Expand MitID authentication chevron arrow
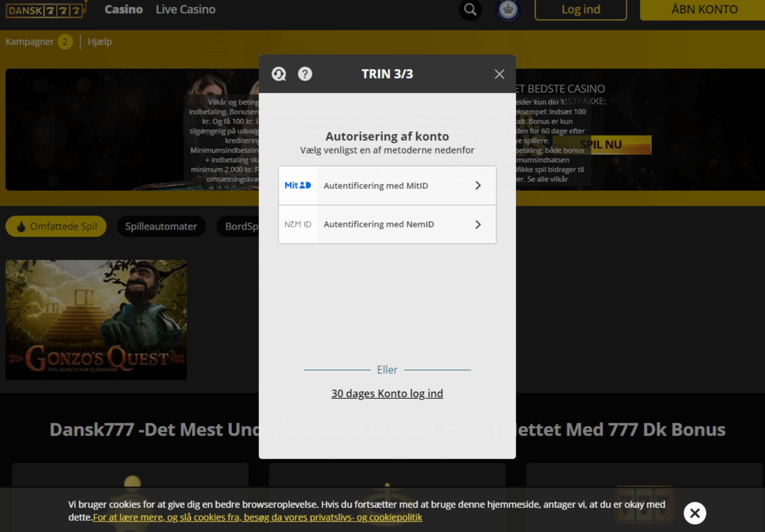This screenshot has height=532, width=765. pos(478,185)
